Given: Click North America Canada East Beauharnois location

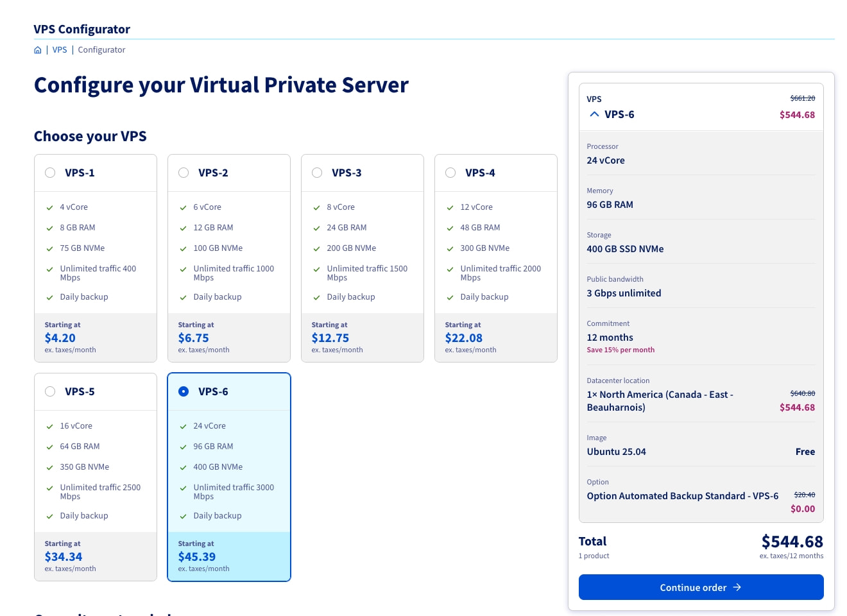Looking at the screenshot, I should click(x=660, y=401).
